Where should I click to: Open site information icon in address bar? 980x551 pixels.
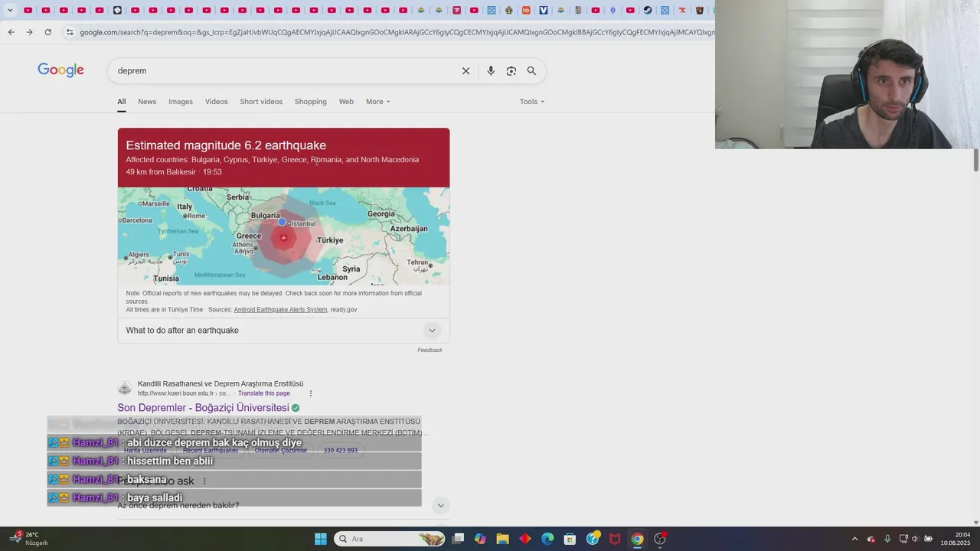coord(70,32)
